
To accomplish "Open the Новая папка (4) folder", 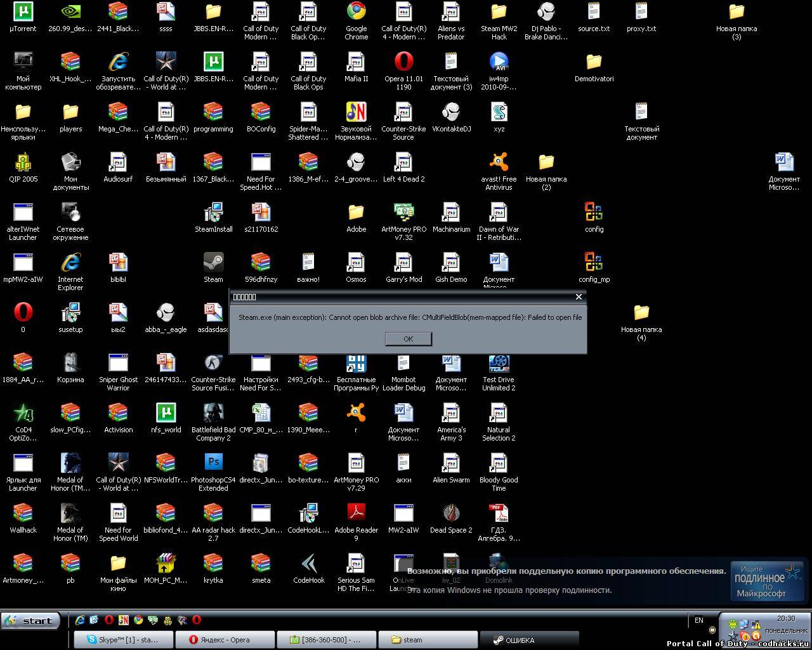I will pos(641,322).
